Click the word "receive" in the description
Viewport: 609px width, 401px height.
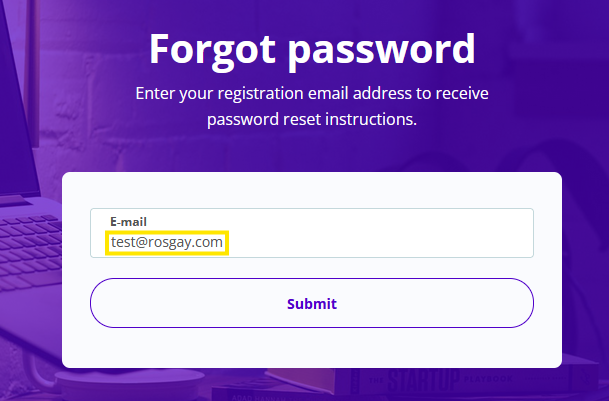pyautogui.click(x=462, y=96)
